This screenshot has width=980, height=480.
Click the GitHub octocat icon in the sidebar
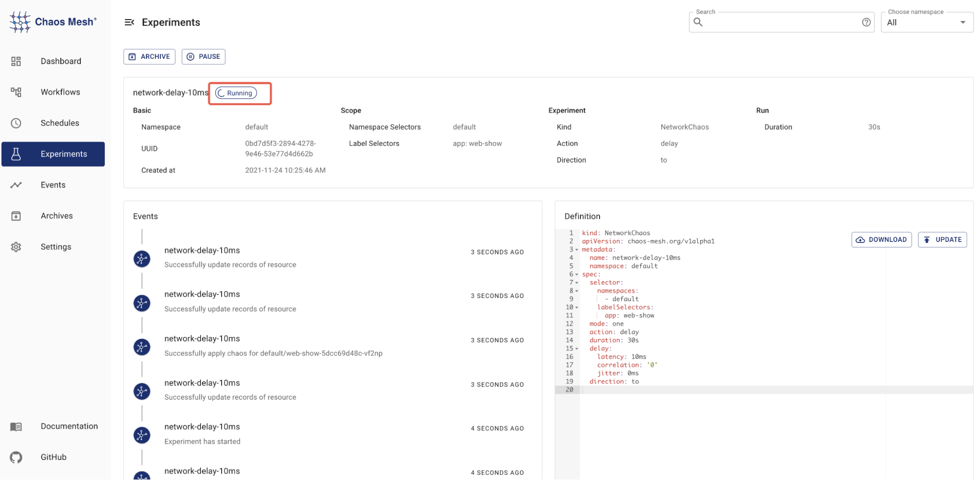pos(16,457)
